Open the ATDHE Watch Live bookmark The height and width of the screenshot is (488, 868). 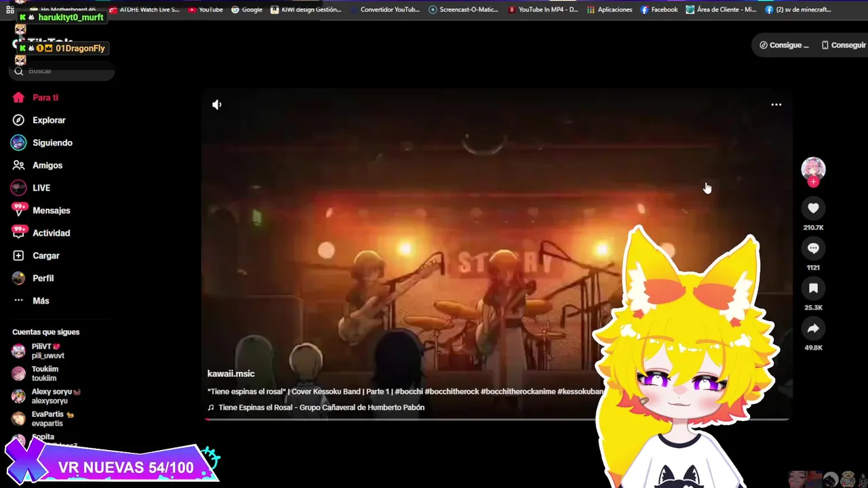(x=144, y=9)
